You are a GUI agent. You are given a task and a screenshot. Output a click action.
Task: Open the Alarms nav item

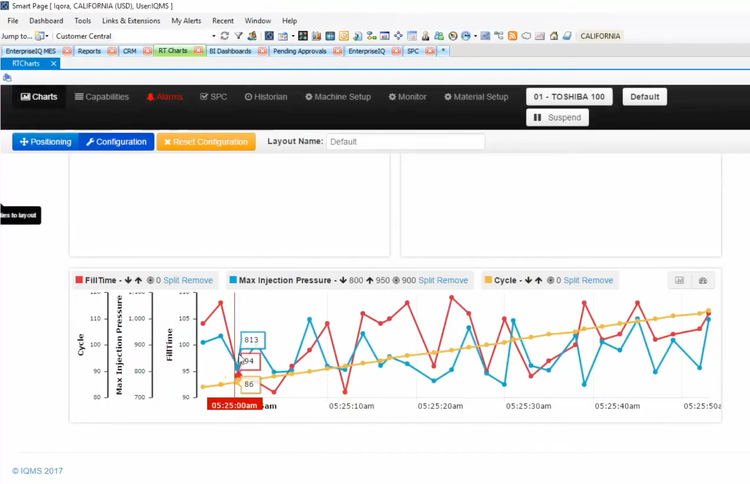165,97
